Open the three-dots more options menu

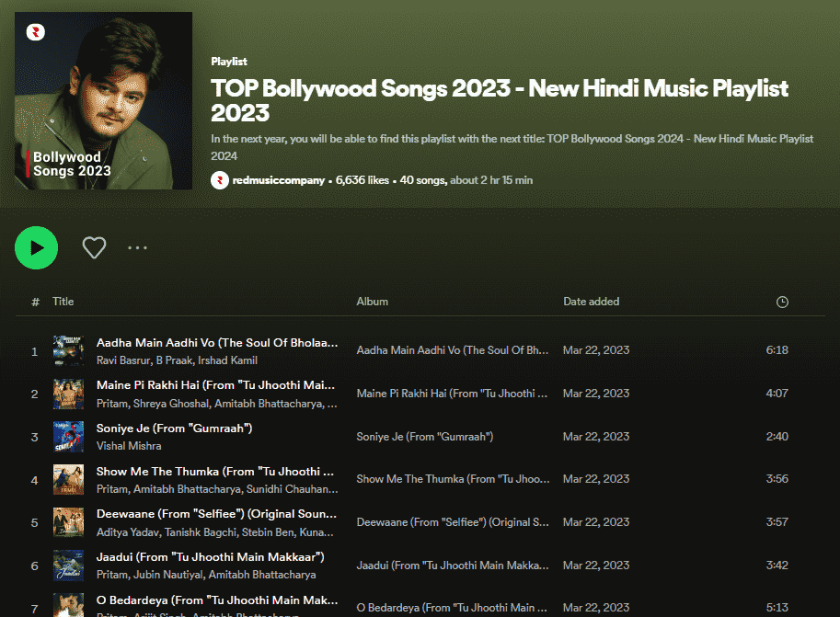pos(138,248)
